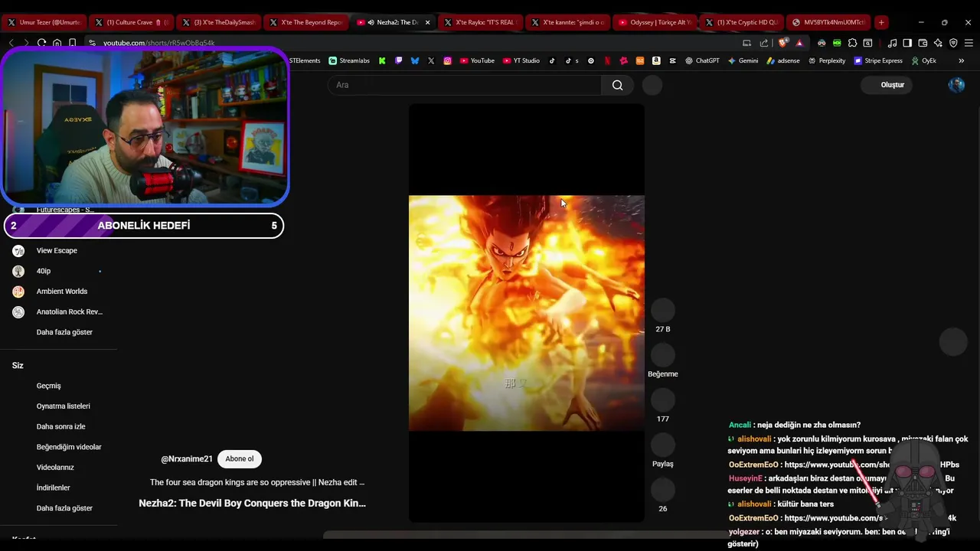Switch to 'Raykx: IT'S REAL' tab
Viewport: 980px width, 551px height.
[480, 22]
